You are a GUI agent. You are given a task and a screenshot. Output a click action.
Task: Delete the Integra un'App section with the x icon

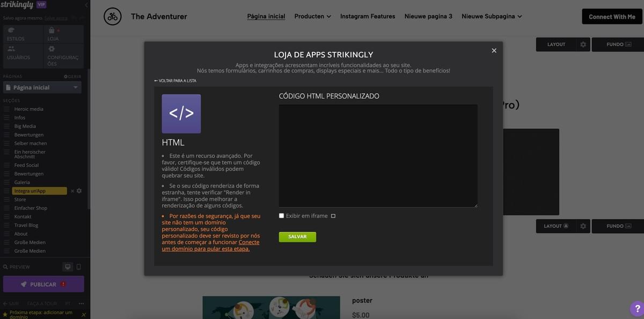coord(72,191)
